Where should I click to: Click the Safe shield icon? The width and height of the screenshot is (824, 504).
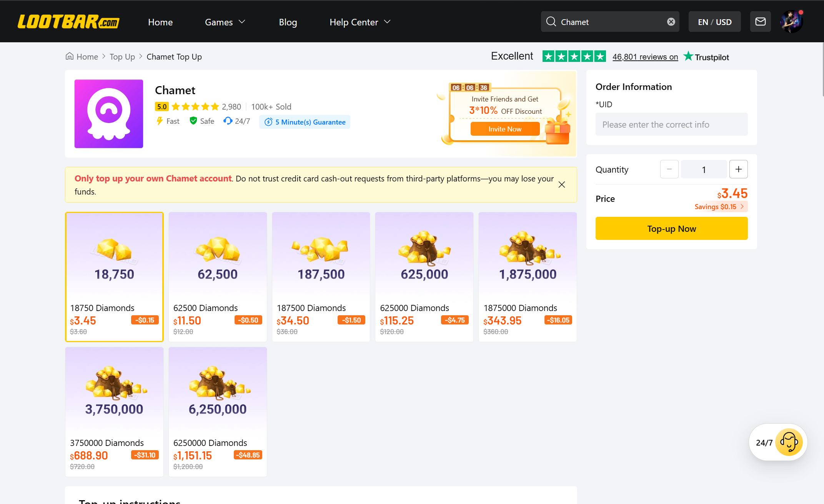[193, 121]
